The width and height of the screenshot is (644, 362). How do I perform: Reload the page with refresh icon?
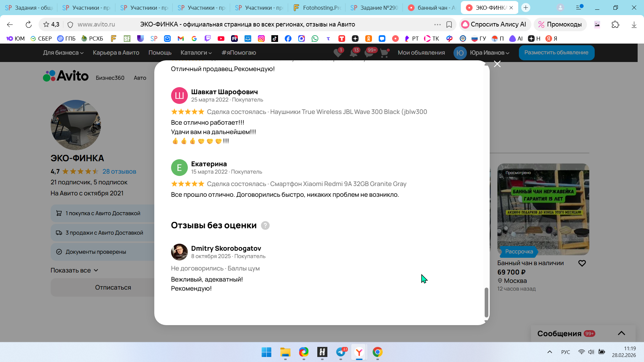coord(29,24)
